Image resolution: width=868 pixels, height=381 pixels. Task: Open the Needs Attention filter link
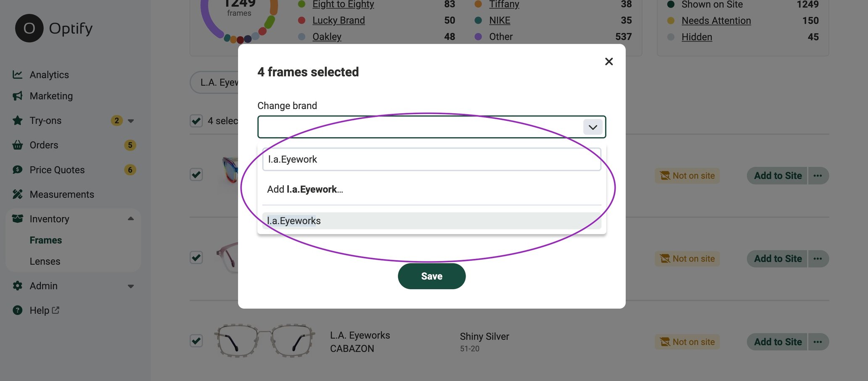tap(715, 20)
